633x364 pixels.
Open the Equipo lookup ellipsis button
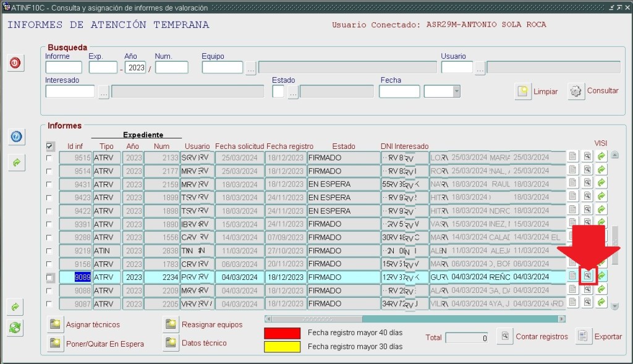tap(250, 68)
